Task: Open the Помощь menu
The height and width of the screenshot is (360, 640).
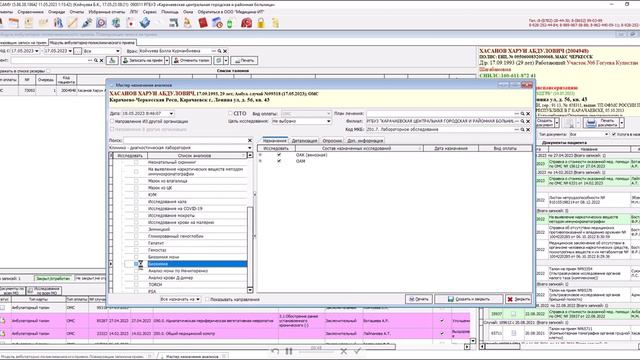Action: click(169, 12)
